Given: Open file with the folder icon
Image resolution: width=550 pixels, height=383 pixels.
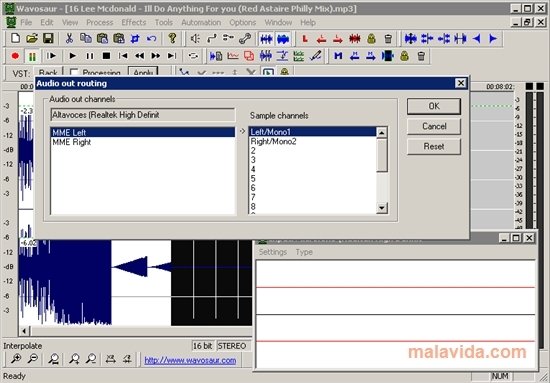Looking at the screenshot, I should (x=32, y=38).
